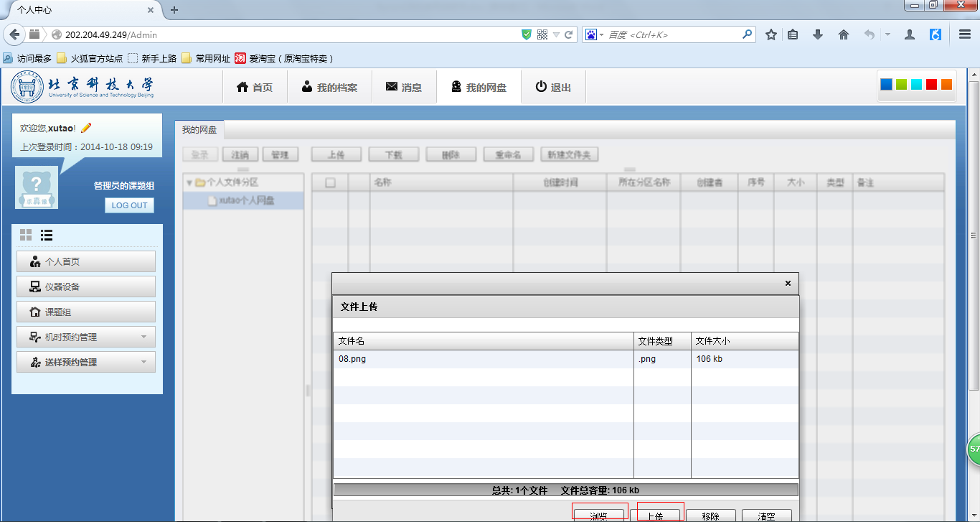Close the 文件上传 dialog with the X
Viewport: 980px width, 522px height.
pos(788,284)
